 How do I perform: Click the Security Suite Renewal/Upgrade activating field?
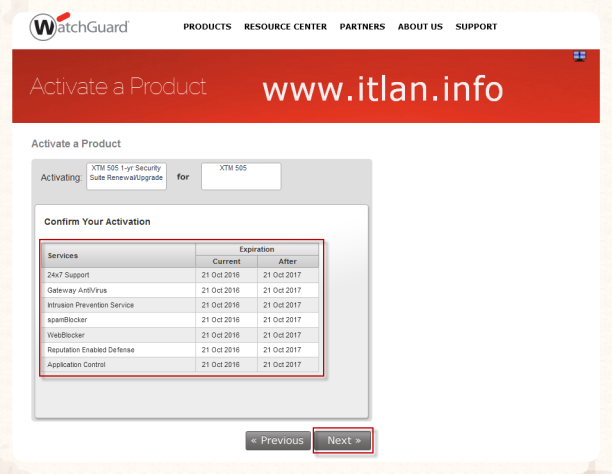(x=127, y=175)
